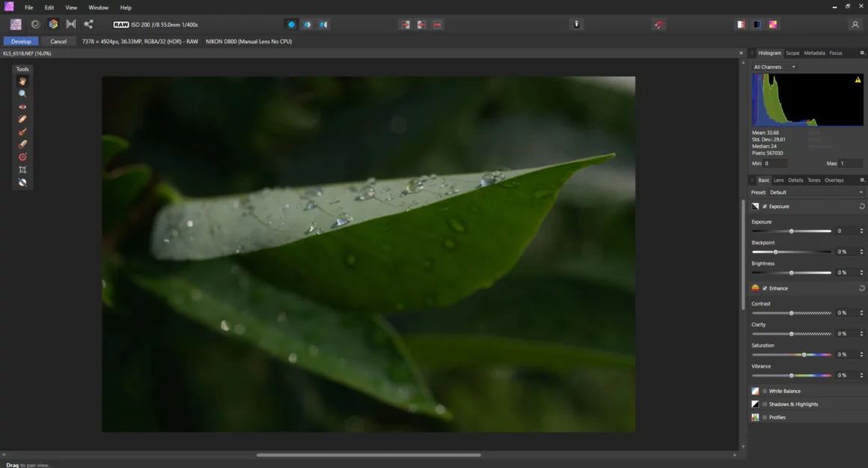Viewport: 868px width, 468px height.
Task: Select the Crop tool
Action: (22, 169)
